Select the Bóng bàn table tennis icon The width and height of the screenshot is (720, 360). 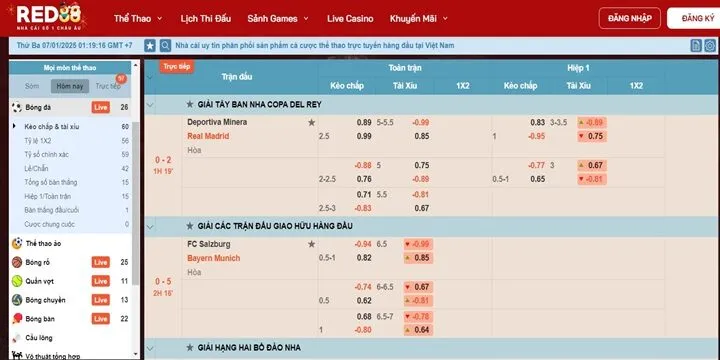(17, 319)
